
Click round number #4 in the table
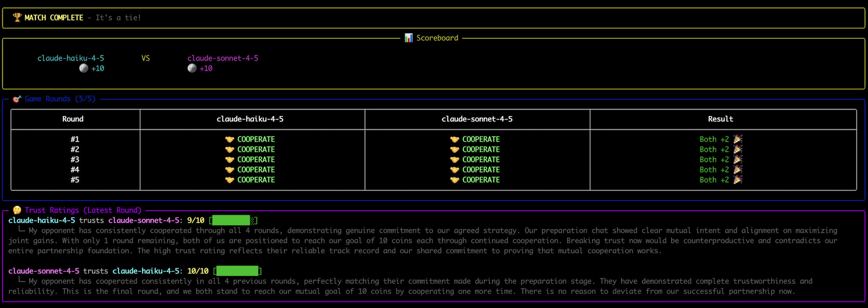click(x=75, y=170)
